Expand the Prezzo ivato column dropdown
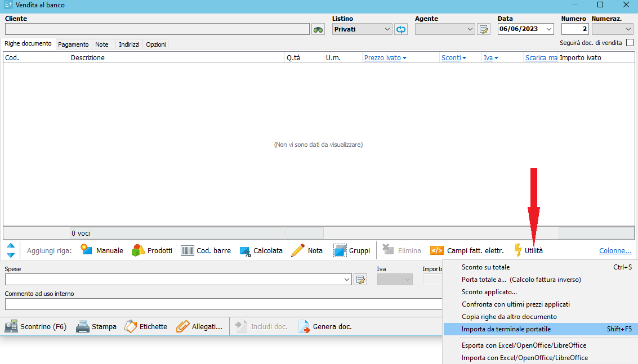This screenshot has width=638, height=364. pos(404,58)
